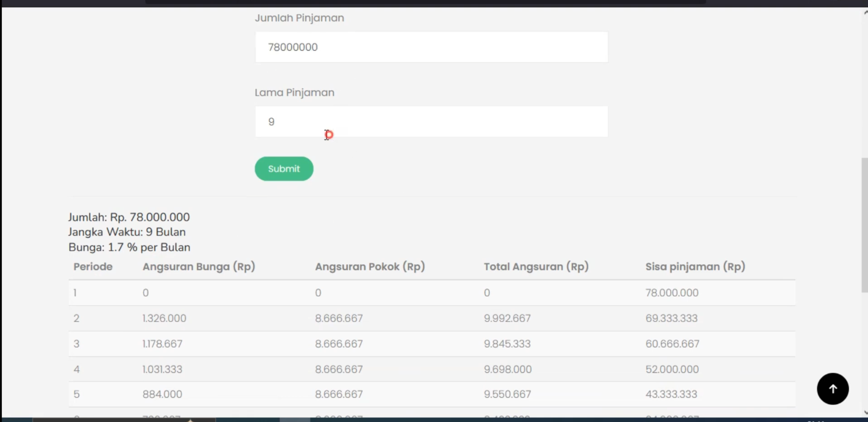This screenshot has height=422, width=868.
Task: Click Angsuran Pokok 8.666.667 in periode 2 row
Action: click(x=339, y=318)
